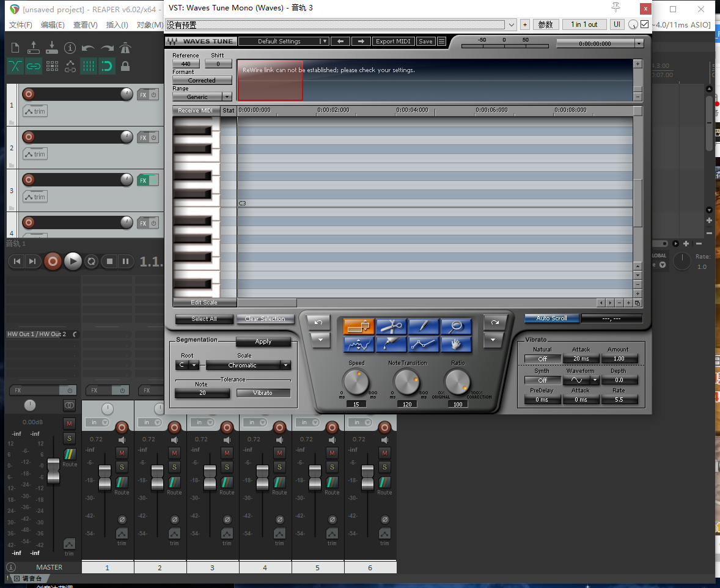Click the Receive MIDI button
The width and height of the screenshot is (720, 588).
195,110
